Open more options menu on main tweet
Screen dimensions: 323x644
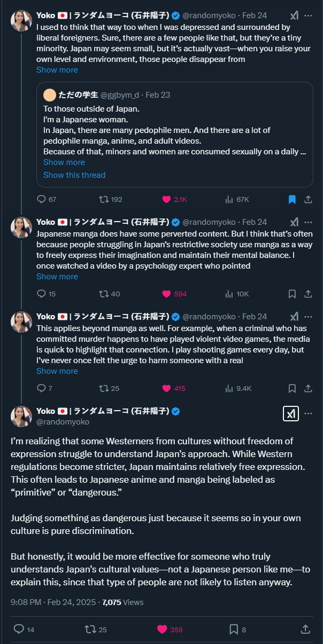tap(308, 413)
